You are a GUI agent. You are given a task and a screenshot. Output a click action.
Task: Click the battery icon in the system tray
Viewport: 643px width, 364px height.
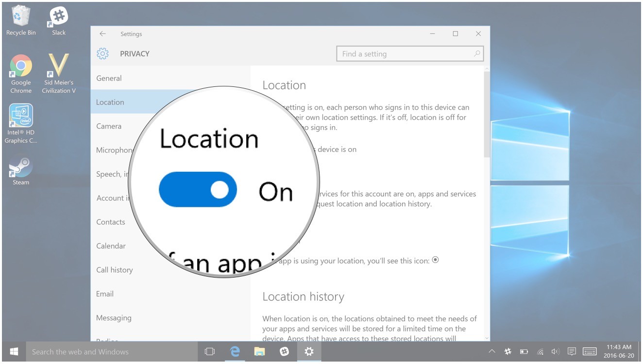(525, 351)
